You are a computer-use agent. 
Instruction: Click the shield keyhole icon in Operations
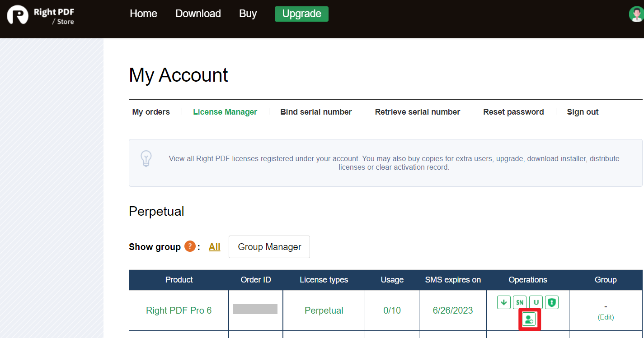551,302
